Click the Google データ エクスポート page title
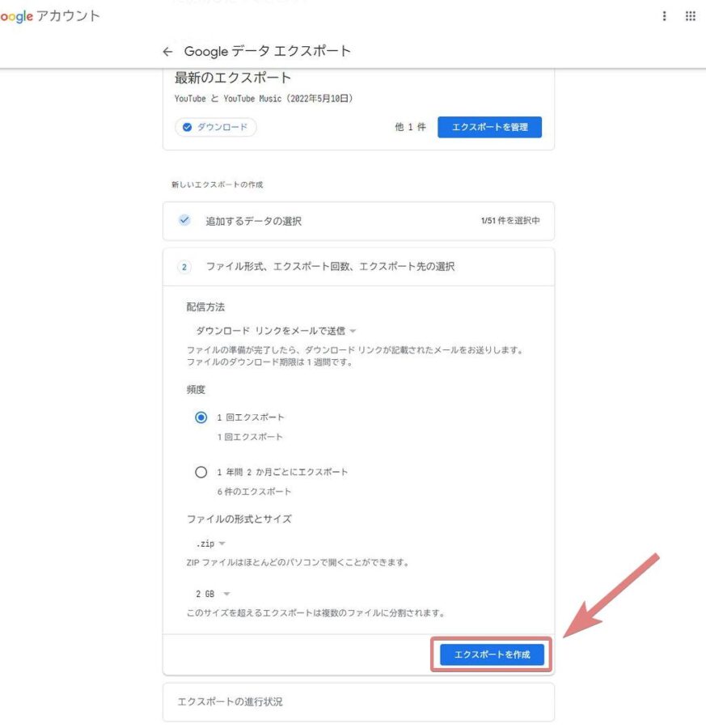706x728 pixels. pos(268,51)
